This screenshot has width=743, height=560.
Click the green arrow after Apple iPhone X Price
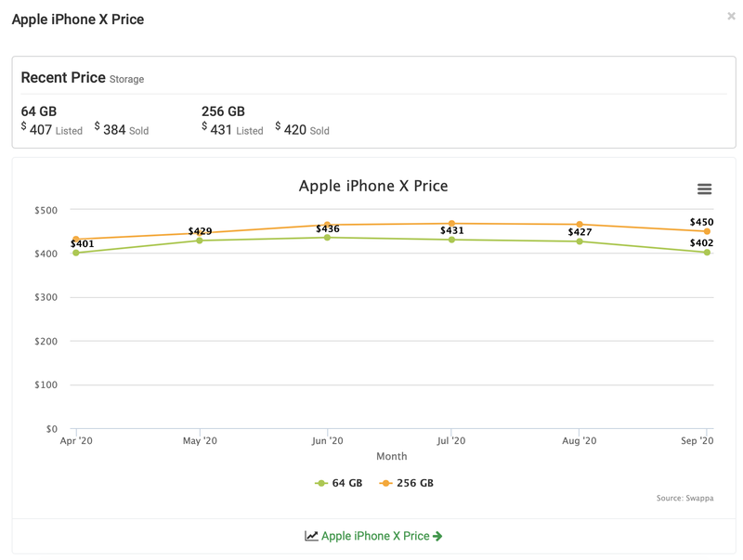(437, 536)
